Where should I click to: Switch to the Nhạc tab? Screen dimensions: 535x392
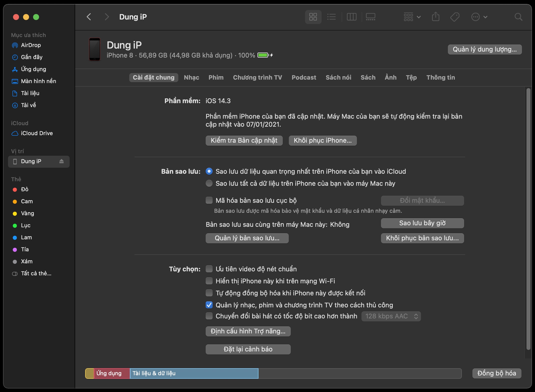[192, 78]
